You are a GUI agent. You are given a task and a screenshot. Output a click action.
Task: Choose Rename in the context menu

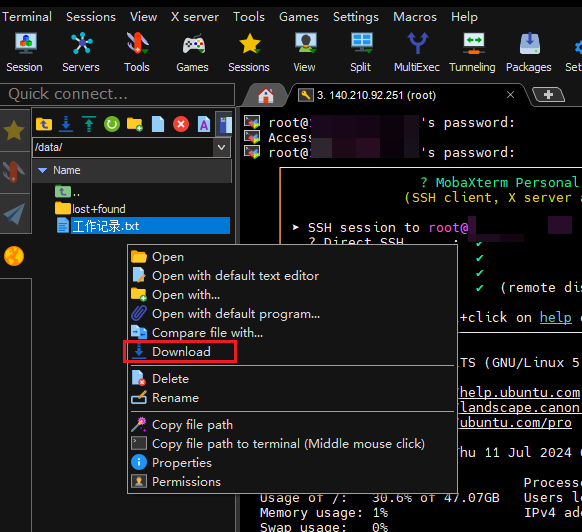pos(292,398)
